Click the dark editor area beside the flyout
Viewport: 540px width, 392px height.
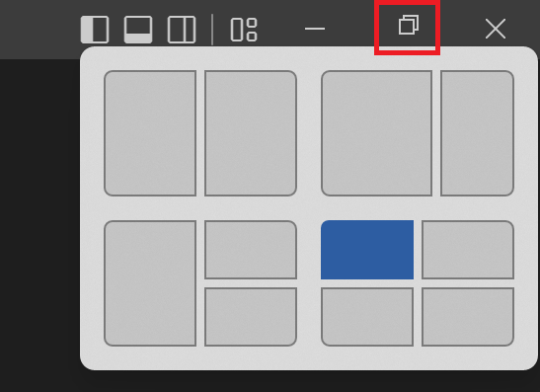pyautogui.click(x=38, y=224)
